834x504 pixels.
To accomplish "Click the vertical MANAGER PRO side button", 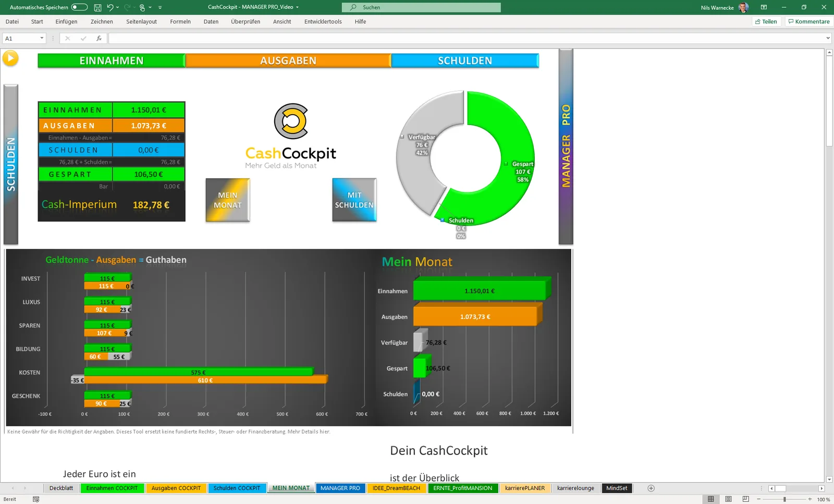I will click(566, 146).
